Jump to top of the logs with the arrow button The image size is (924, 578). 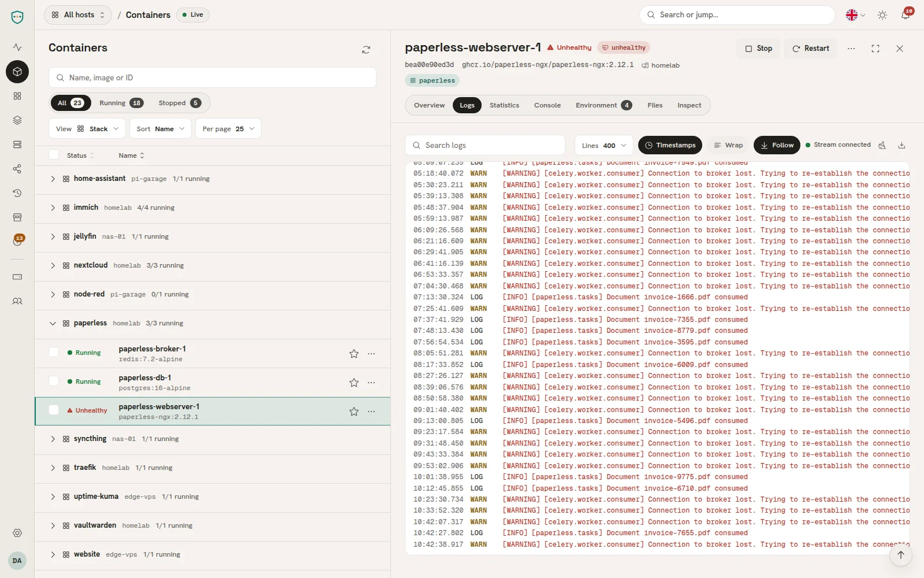click(901, 555)
